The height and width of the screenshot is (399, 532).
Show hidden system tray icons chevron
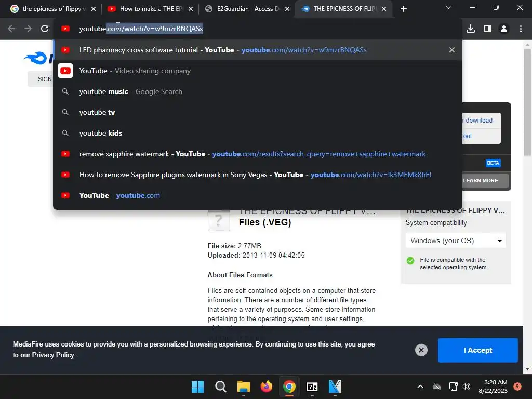coord(420,387)
